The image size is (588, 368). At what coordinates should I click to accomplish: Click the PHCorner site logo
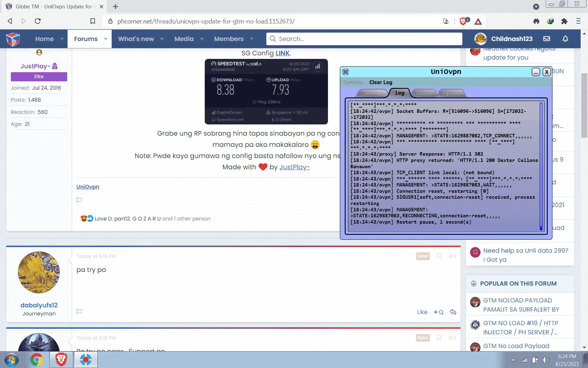point(13,39)
